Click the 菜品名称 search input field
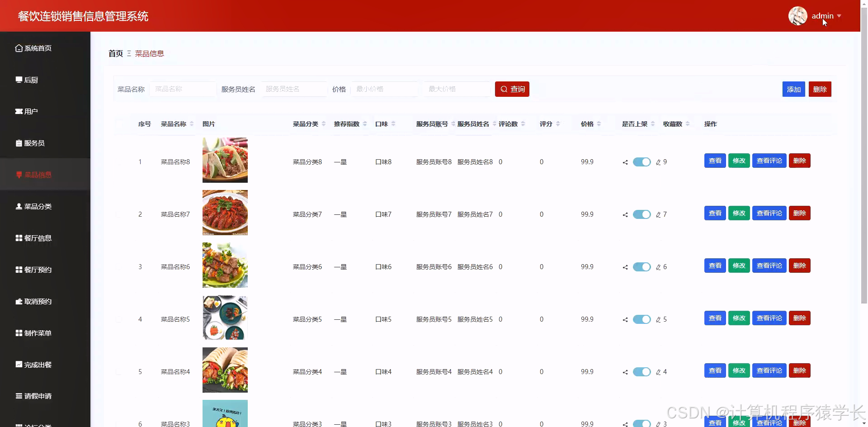868x427 pixels. 183,89
